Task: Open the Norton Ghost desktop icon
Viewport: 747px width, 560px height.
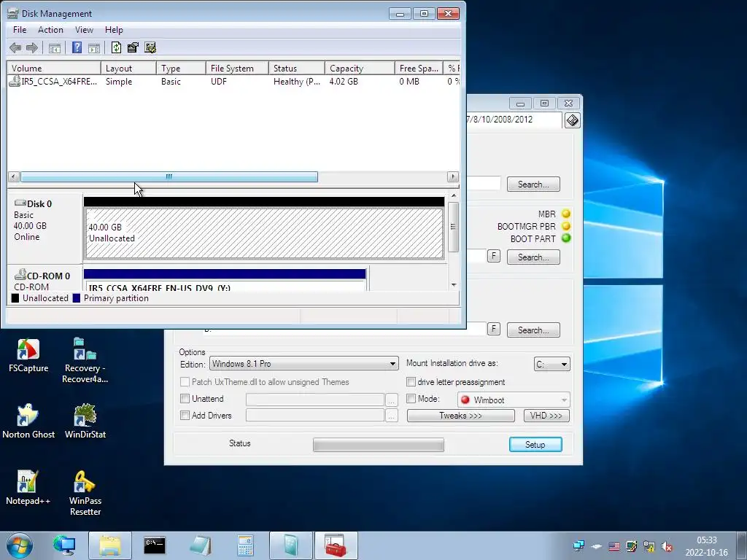Action: (28, 421)
